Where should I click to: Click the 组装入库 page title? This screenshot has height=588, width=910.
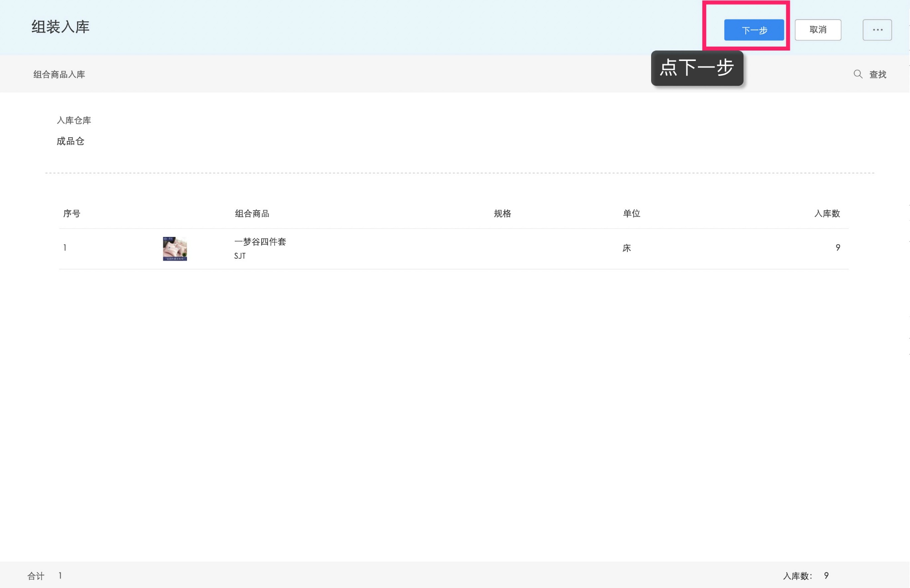pyautogui.click(x=61, y=27)
